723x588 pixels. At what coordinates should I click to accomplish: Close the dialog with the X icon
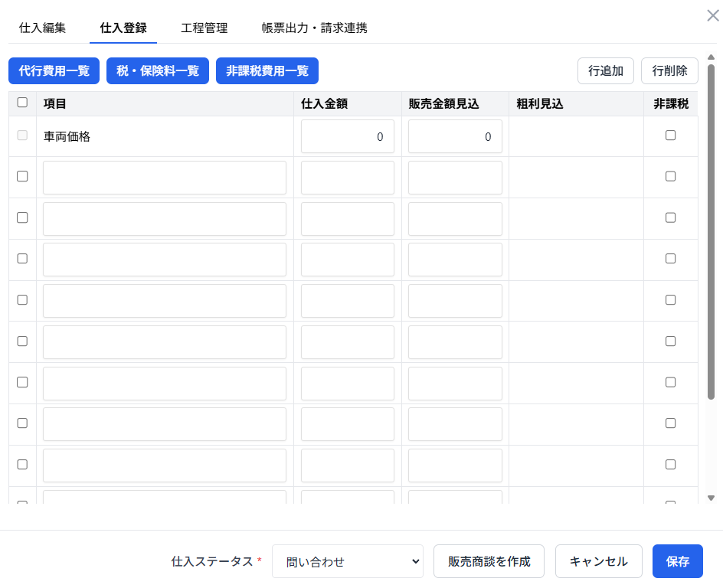(x=712, y=15)
